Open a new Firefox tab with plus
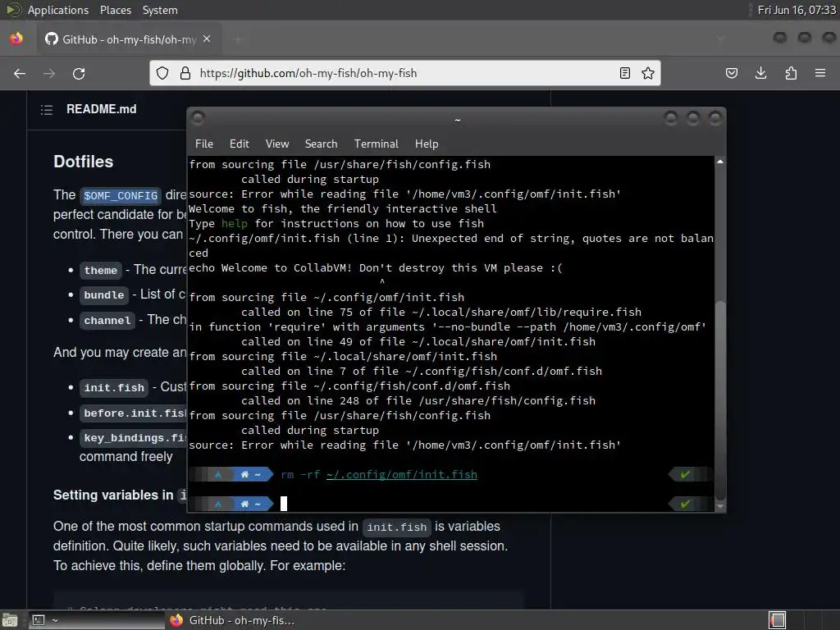Screen dimensions: 840x630 [238, 39]
